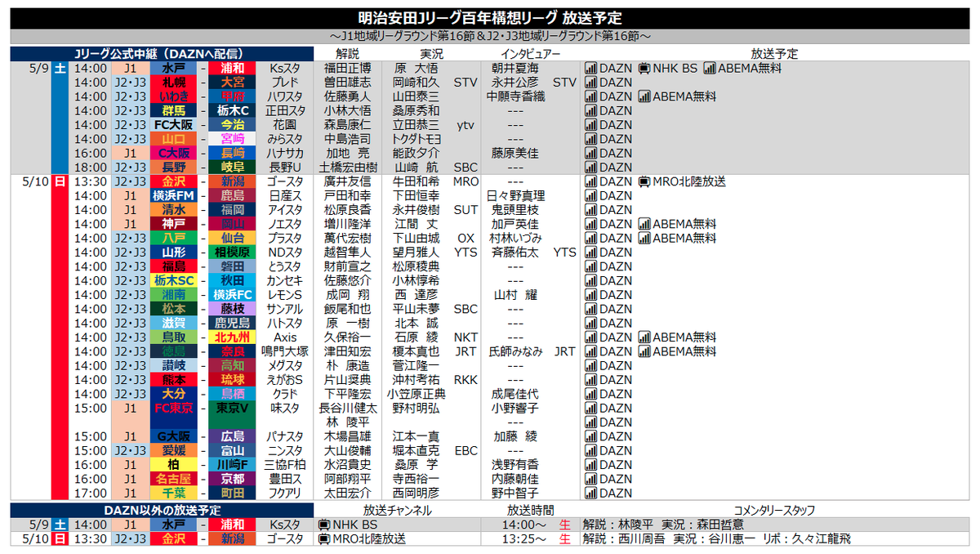Screen dimensions: 980x554
Task: Click the DAZN icon in the 長野–岐阜 row
Action: pyautogui.click(x=591, y=168)
